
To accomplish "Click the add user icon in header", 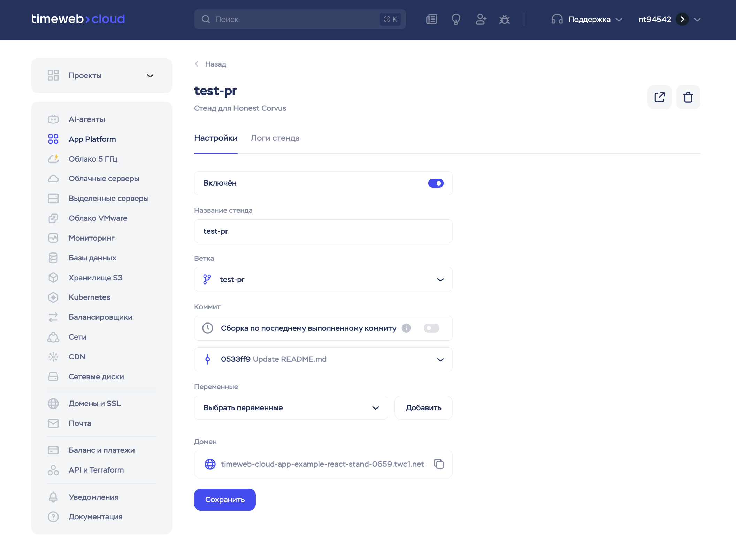I will tap(481, 20).
